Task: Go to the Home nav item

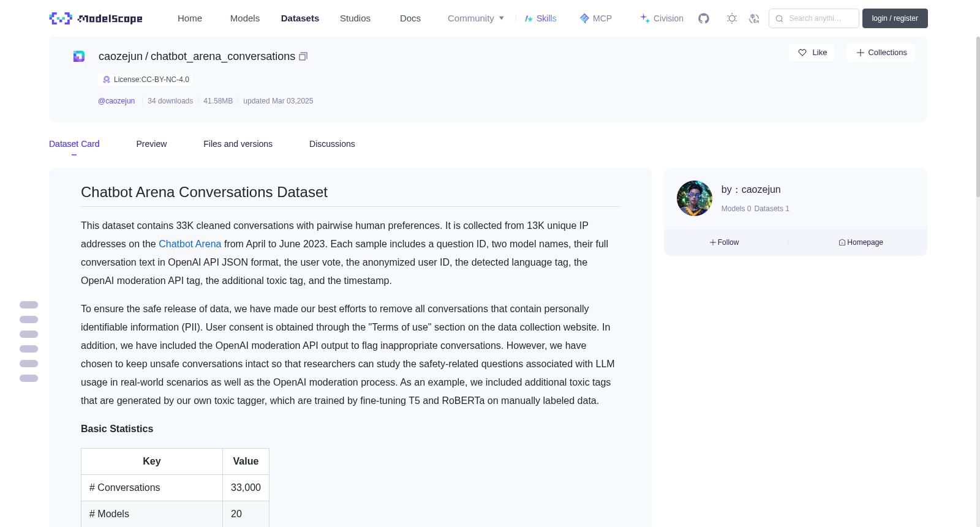Action: (190, 18)
